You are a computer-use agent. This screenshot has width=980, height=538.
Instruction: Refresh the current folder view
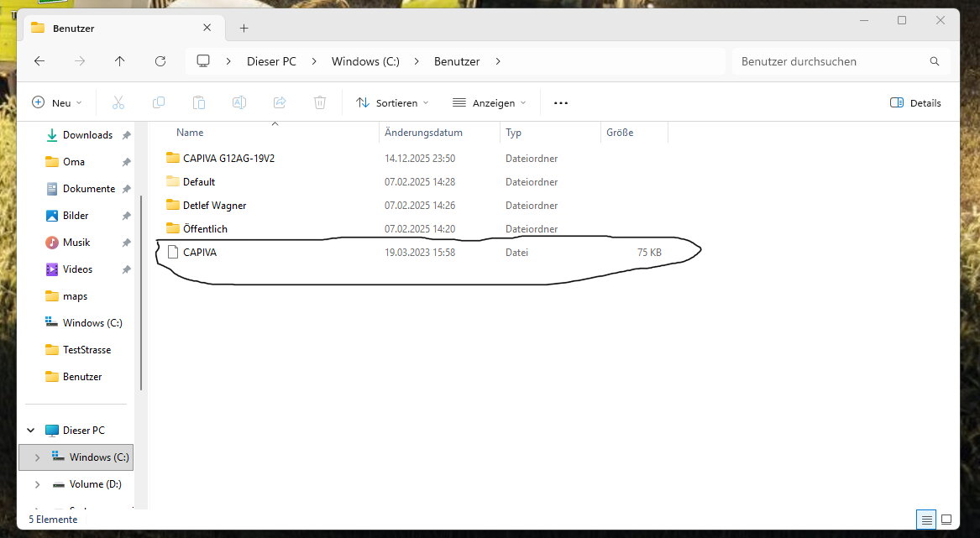160,61
